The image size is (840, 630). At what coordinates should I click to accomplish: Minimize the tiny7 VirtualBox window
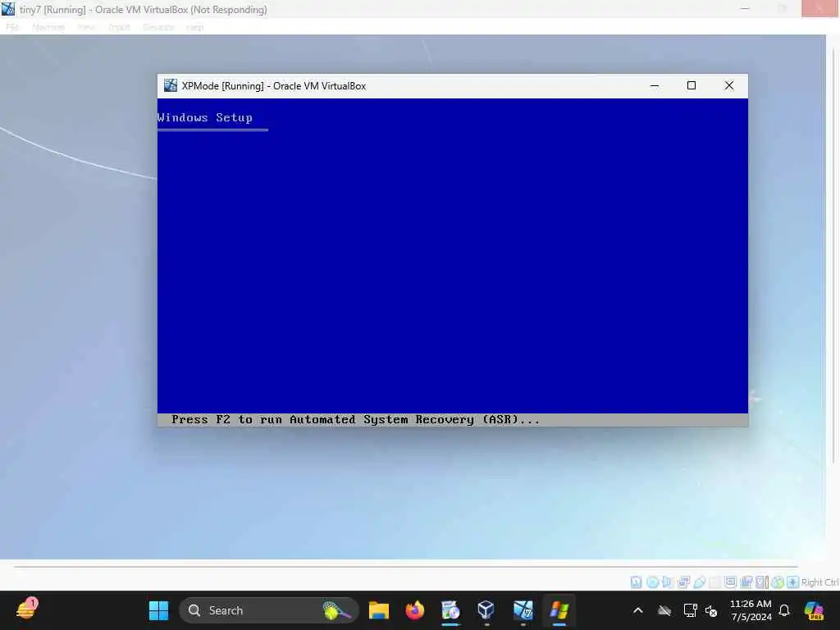pyautogui.click(x=745, y=8)
